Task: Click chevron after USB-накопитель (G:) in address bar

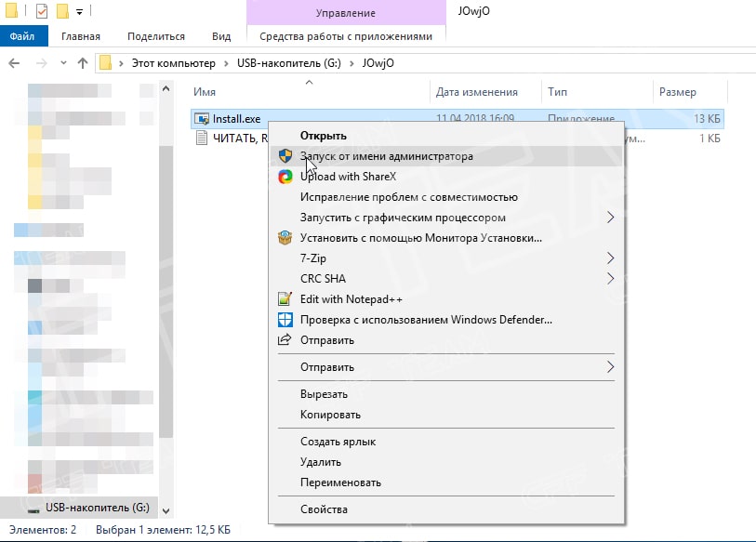Action: (x=351, y=63)
